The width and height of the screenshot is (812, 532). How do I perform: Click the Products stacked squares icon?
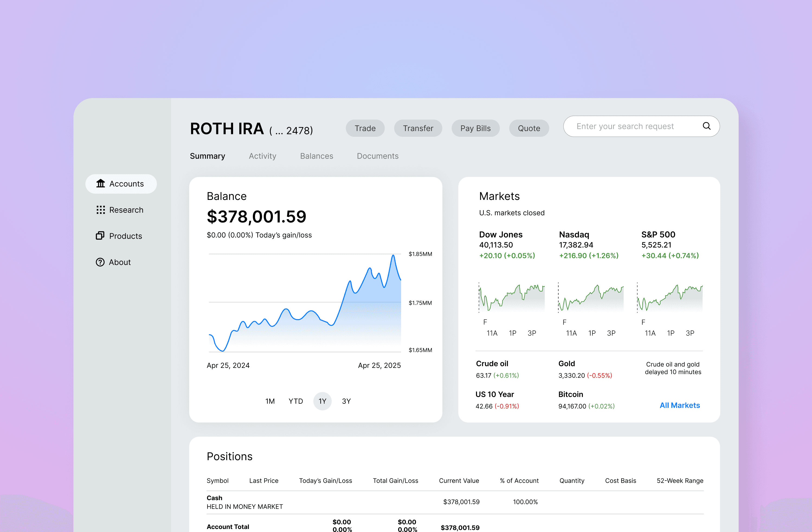pyautogui.click(x=100, y=236)
